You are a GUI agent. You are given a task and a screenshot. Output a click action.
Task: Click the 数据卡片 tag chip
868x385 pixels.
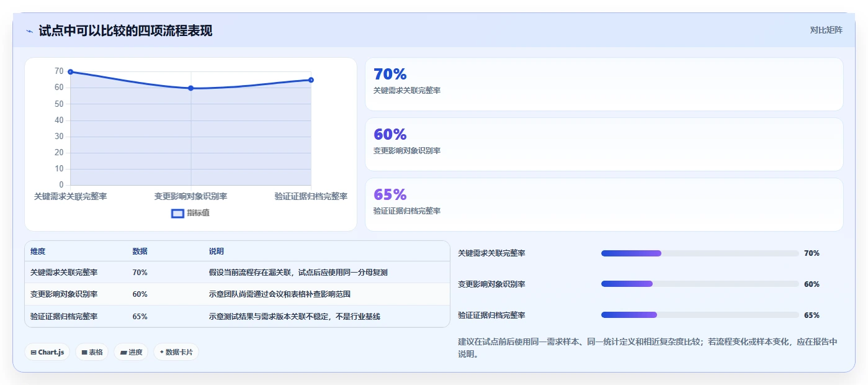click(x=176, y=352)
